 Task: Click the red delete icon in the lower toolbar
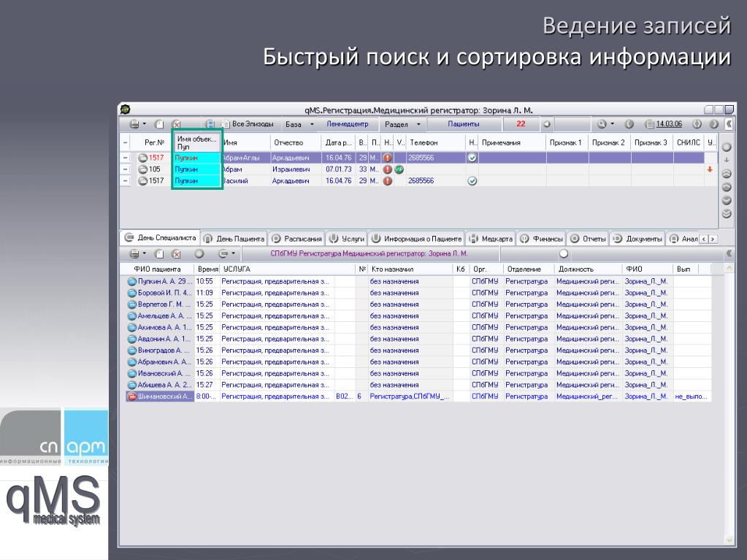pyautogui.click(x=176, y=254)
